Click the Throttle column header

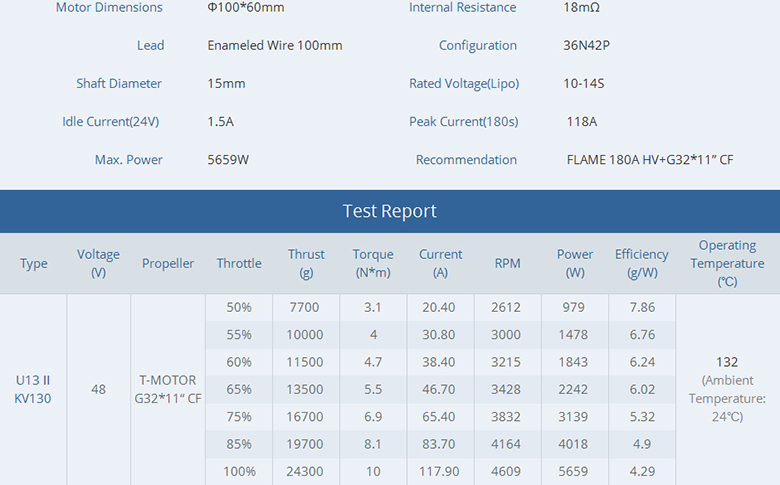coord(239,263)
